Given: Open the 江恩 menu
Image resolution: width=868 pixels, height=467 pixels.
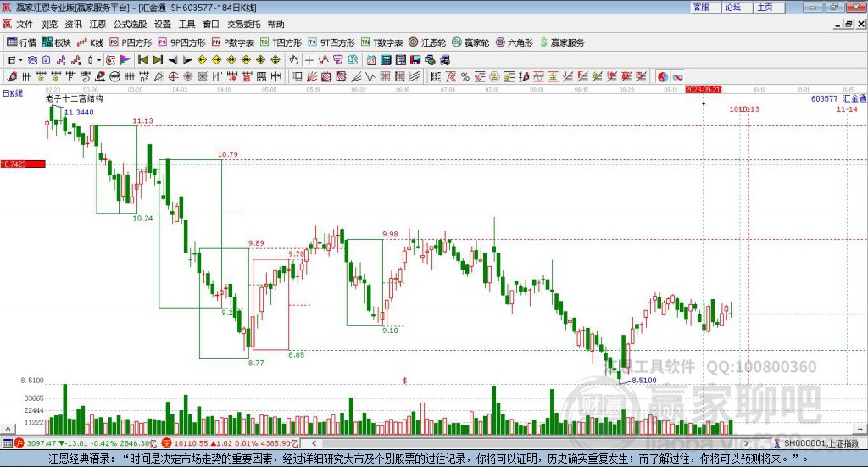Looking at the screenshot, I should [x=97, y=25].
